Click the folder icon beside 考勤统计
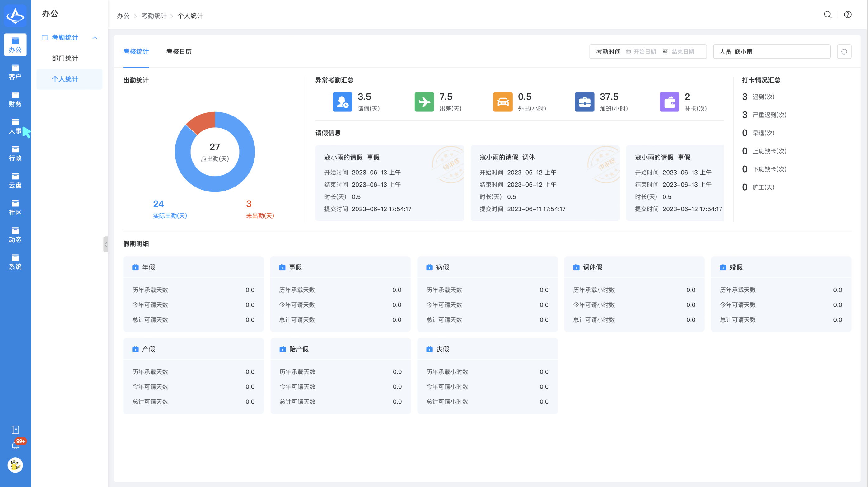The height and width of the screenshot is (487, 868). pyautogui.click(x=45, y=37)
